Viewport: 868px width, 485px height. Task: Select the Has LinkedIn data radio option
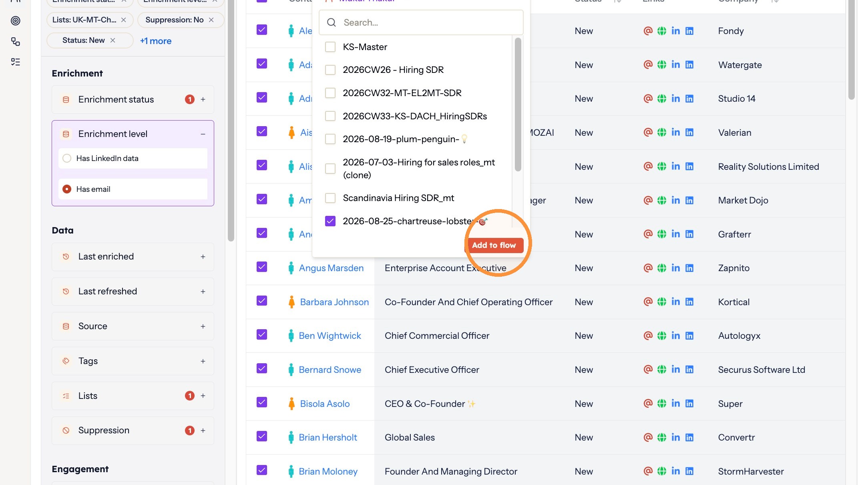pyautogui.click(x=67, y=158)
